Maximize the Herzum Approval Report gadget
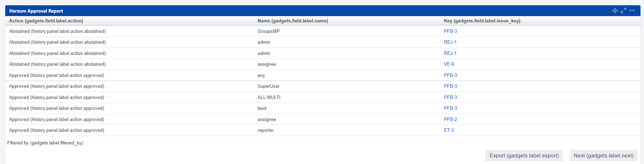The height and width of the screenshot is (164, 644). coord(623,11)
